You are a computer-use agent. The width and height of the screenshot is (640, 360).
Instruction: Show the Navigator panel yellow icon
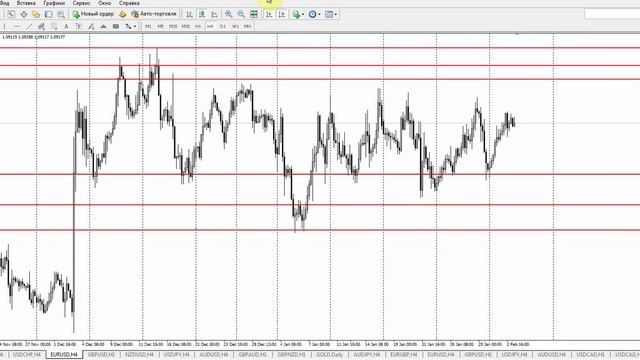tap(36, 14)
